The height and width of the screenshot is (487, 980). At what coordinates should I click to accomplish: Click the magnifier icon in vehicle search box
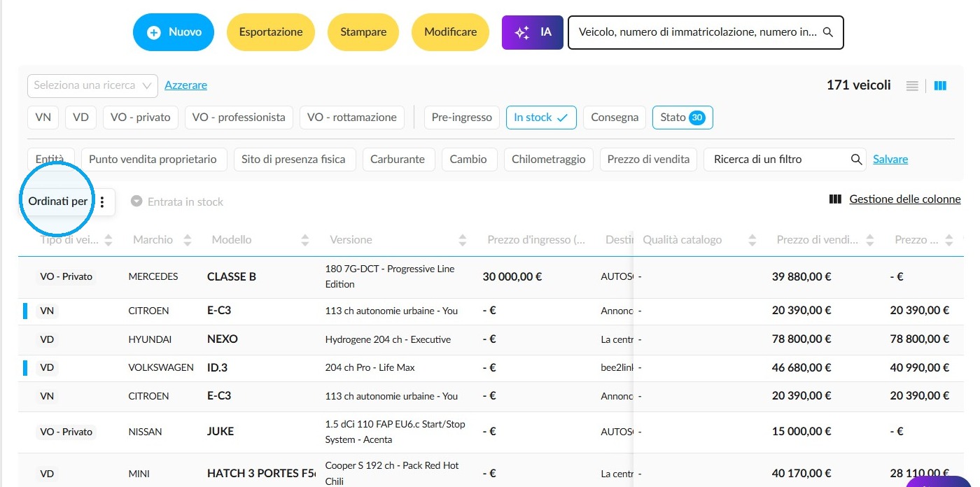pyautogui.click(x=827, y=32)
